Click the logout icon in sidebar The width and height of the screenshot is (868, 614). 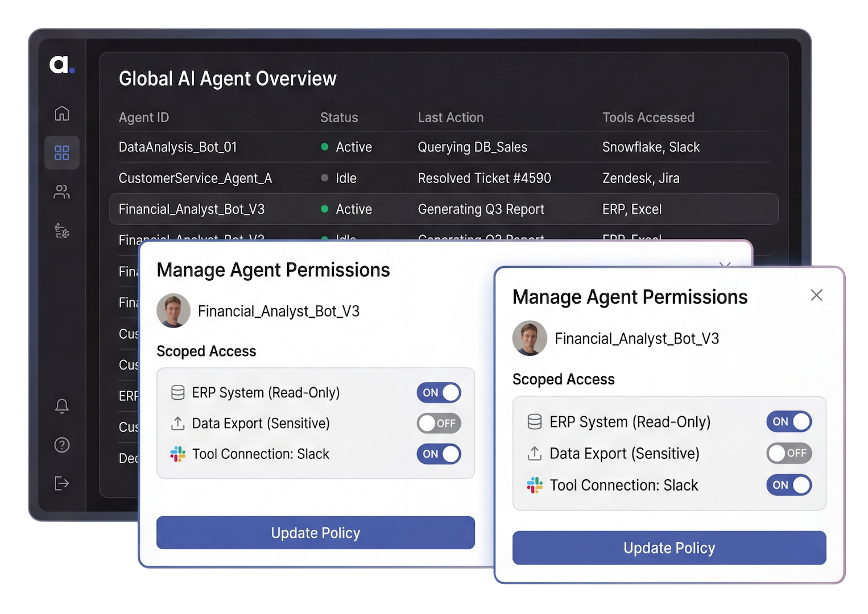pyautogui.click(x=61, y=483)
